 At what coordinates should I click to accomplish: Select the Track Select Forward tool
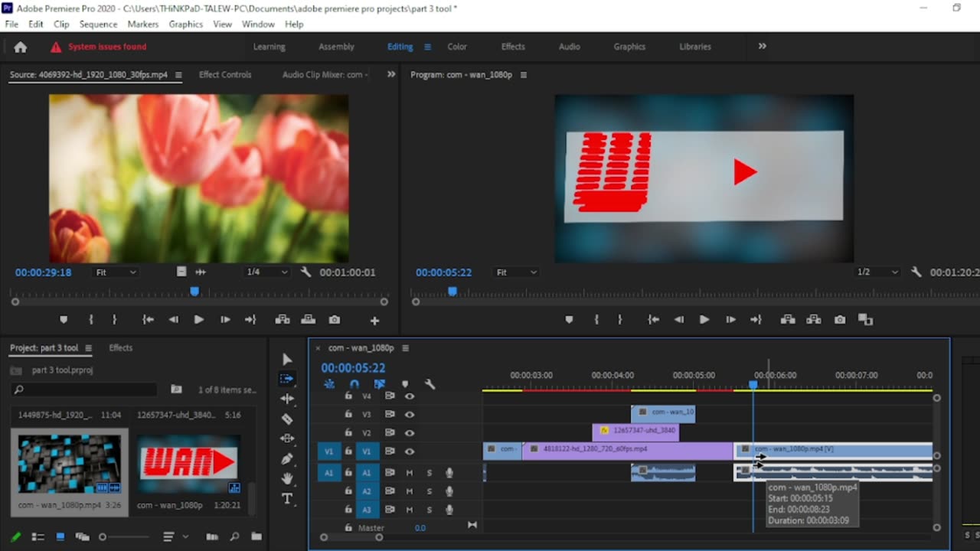pos(287,379)
